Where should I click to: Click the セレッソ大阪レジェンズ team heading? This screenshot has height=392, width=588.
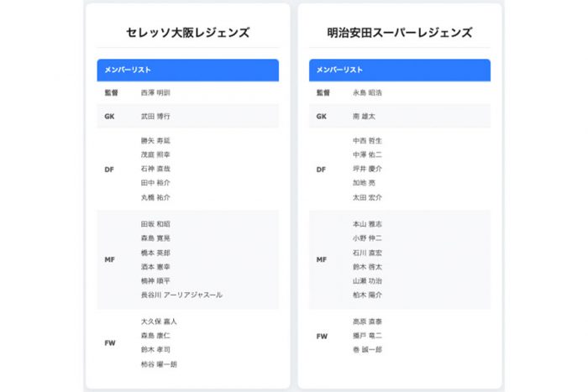pyautogui.click(x=187, y=34)
